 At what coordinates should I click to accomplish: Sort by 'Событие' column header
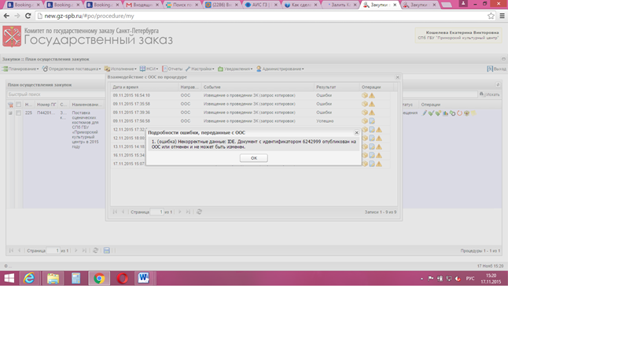coord(259,87)
